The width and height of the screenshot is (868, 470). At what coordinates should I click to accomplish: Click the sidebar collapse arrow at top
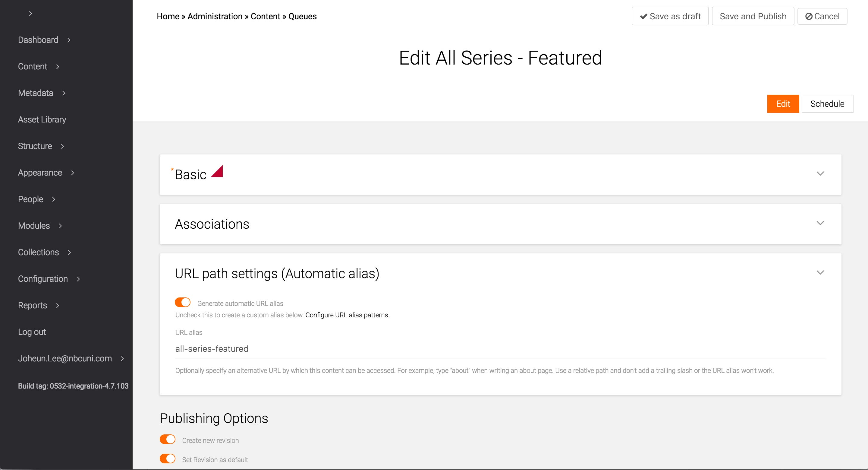(30, 14)
